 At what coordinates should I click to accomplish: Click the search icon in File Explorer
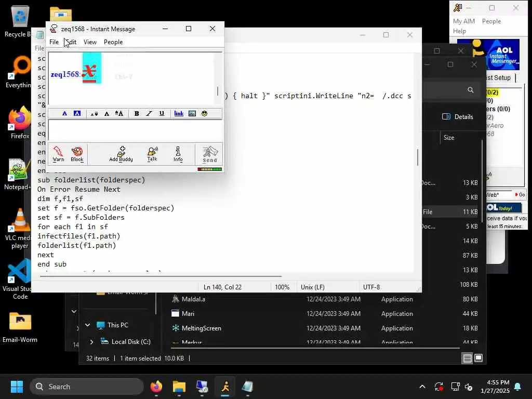pos(470,90)
